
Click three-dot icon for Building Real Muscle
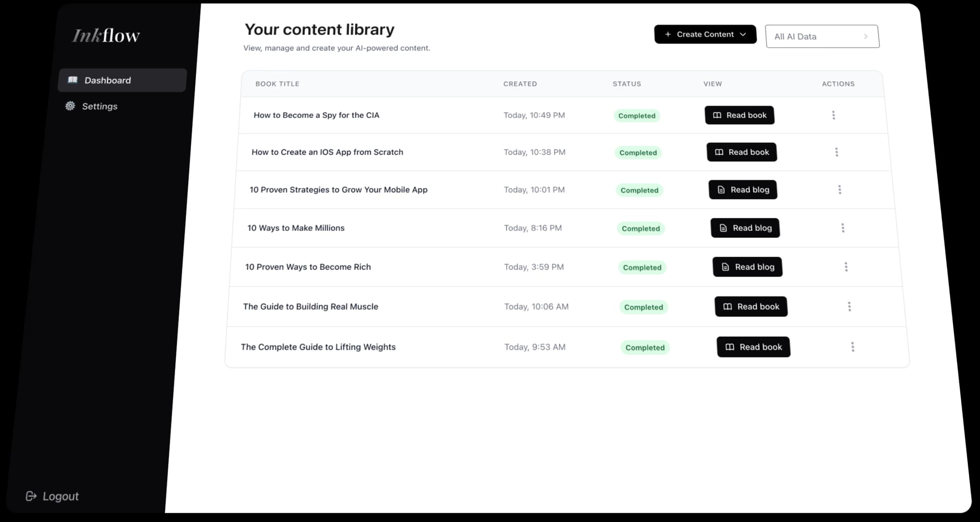pos(849,306)
